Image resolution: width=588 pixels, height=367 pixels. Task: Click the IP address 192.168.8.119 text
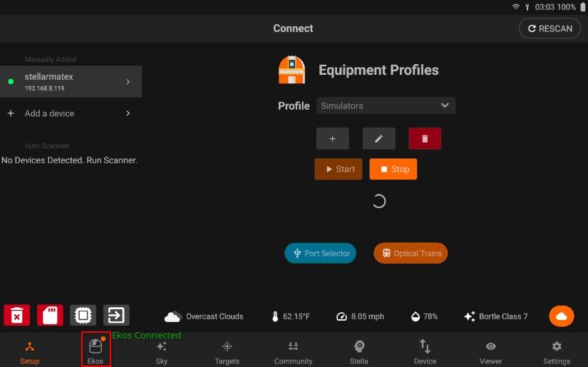[x=44, y=88]
